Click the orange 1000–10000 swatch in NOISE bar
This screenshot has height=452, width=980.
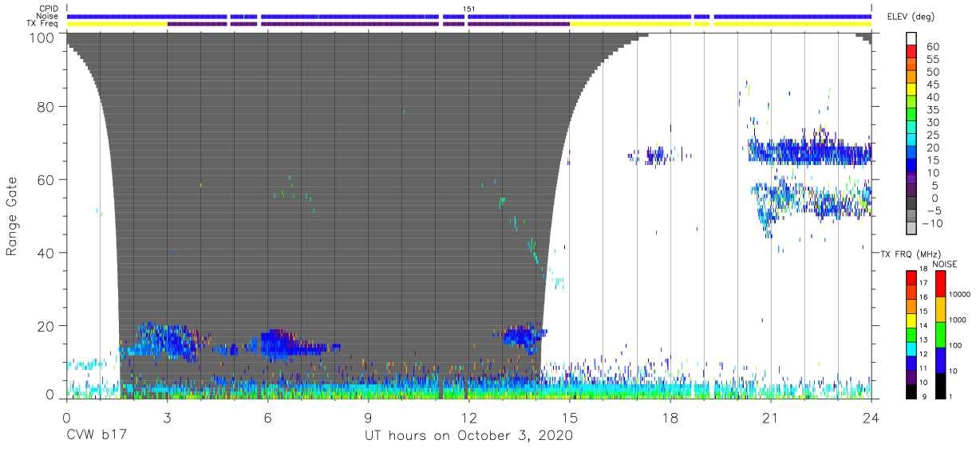941,309
